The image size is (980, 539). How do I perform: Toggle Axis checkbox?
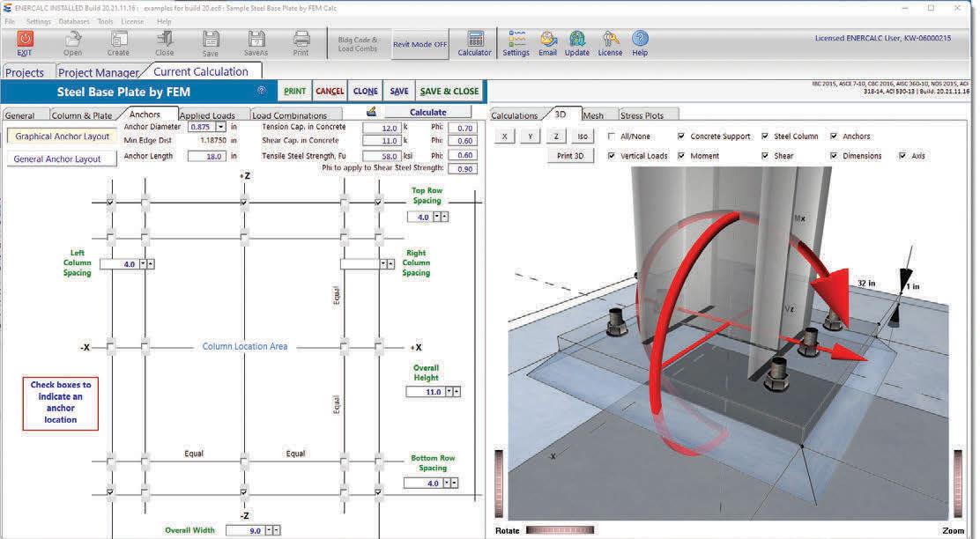pyautogui.click(x=902, y=156)
